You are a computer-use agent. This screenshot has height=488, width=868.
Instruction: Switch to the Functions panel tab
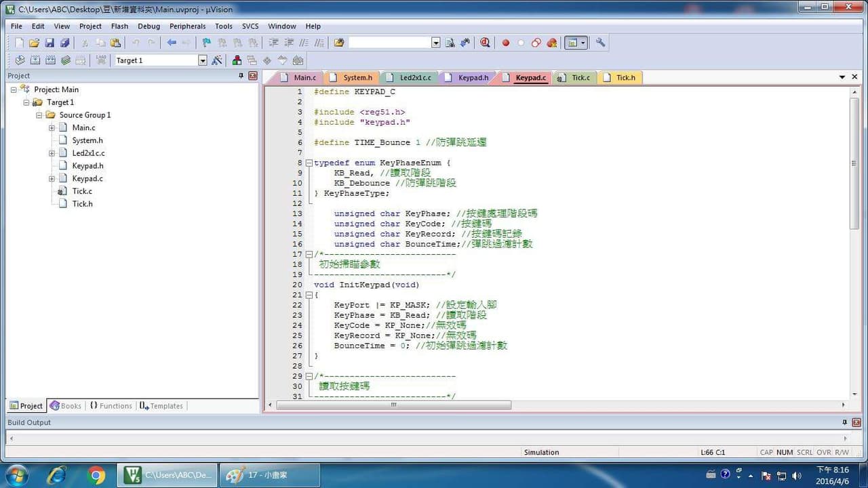pyautogui.click(x=111, y=406)
